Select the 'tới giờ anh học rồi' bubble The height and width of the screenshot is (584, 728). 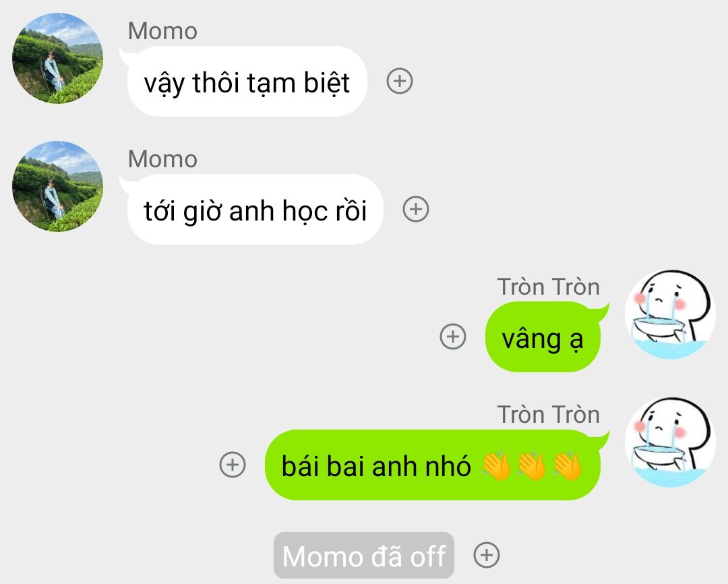(x=255, y=209)
